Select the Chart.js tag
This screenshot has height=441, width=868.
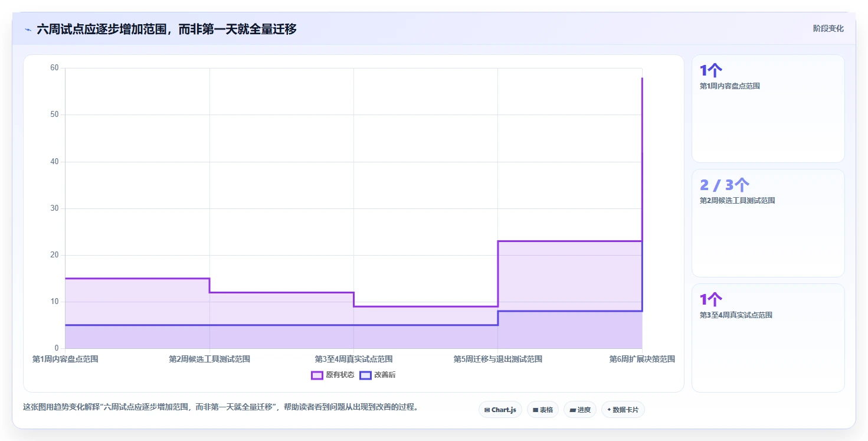[500, 410]
